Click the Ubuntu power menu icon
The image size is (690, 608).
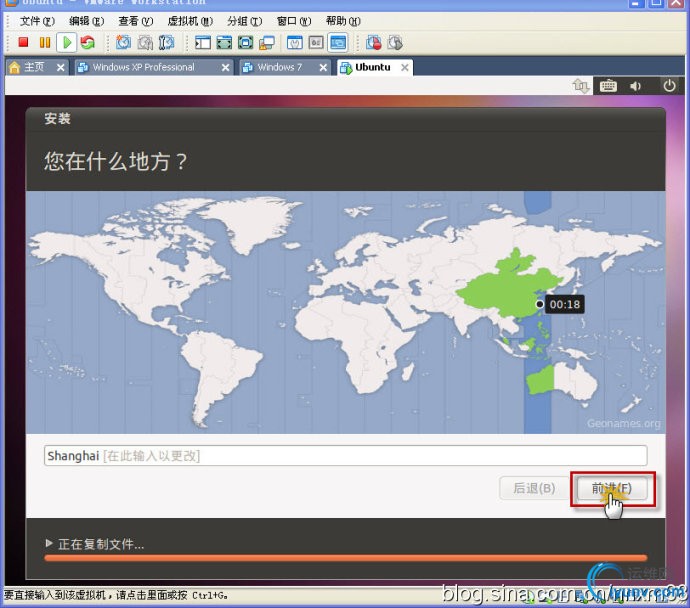point(669,85)
